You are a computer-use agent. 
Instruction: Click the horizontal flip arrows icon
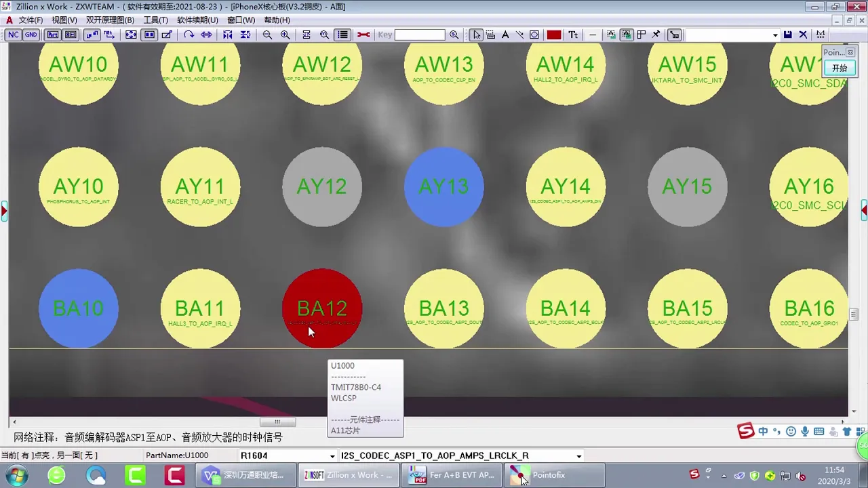pos(206,35)
